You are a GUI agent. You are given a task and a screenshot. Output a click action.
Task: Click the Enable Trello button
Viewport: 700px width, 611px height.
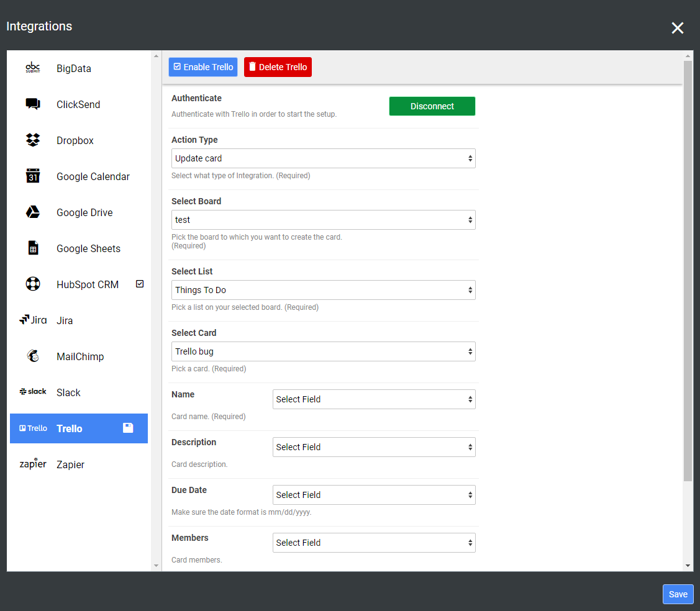[x=203, y=67]
